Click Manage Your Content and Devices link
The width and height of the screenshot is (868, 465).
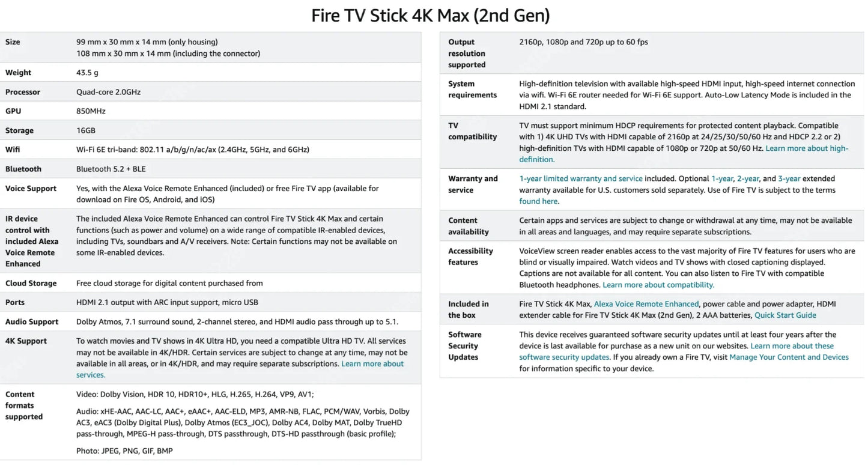coord(789,357)
